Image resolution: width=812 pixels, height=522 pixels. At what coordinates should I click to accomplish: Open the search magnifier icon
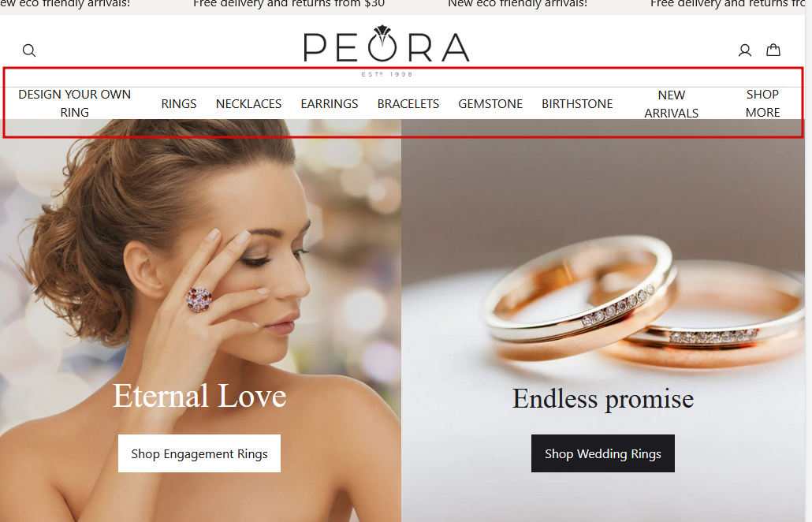29,50
